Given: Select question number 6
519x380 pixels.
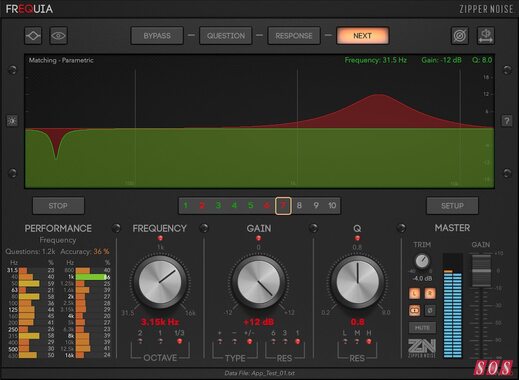Looking at the screenshot, I should 267,205.
